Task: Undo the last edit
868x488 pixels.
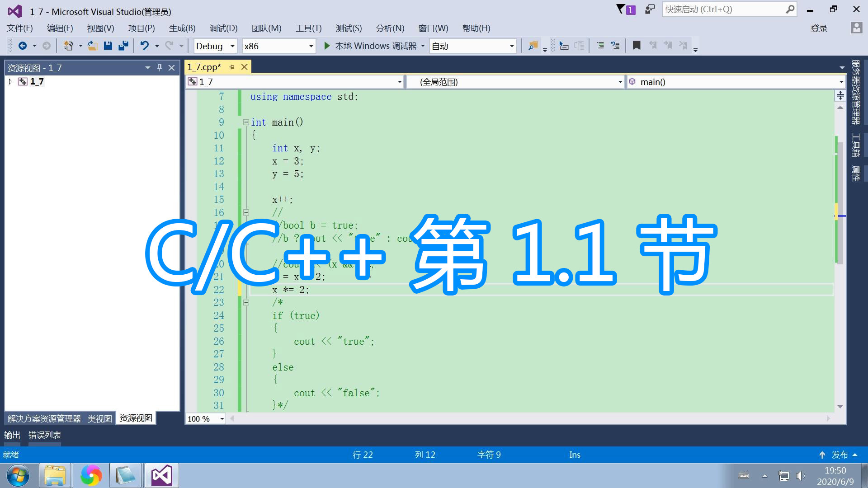Action: click(x=144, y=46)
